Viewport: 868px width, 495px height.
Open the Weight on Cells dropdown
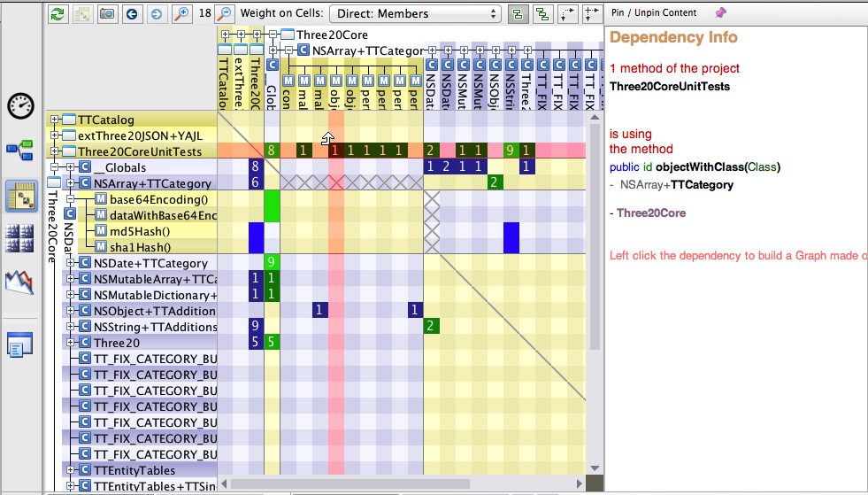coord(415,14)
